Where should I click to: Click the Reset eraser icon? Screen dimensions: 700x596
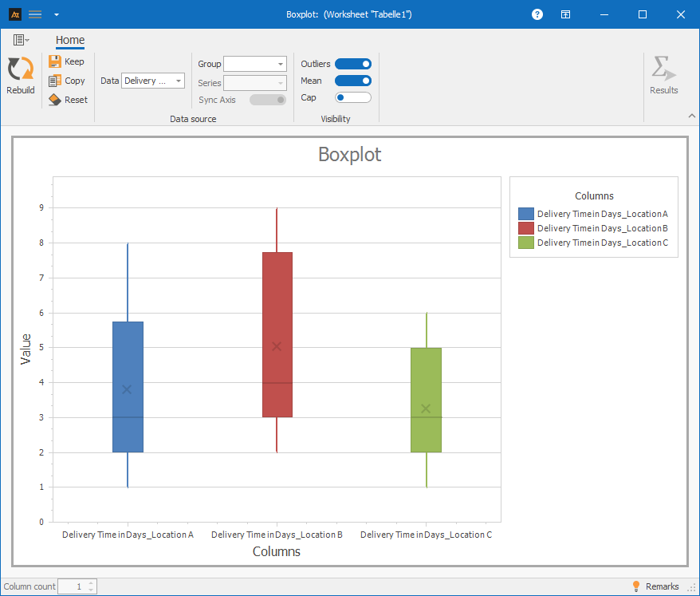[55, 100]
